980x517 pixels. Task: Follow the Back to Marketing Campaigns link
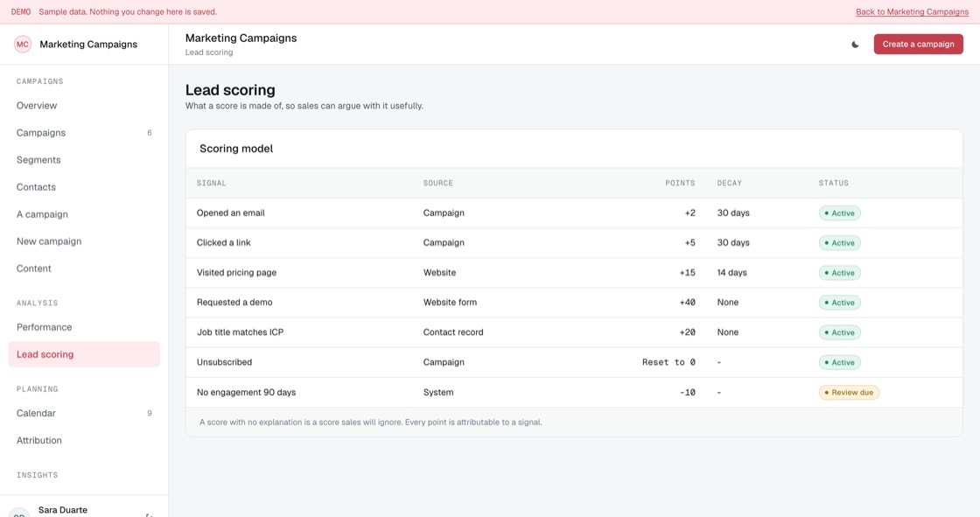pos(912,12)
